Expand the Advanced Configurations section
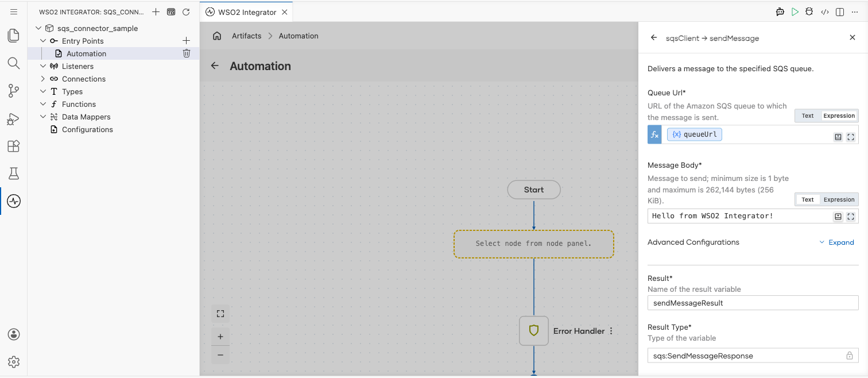868x378 pixels. (x=837, y=242)
